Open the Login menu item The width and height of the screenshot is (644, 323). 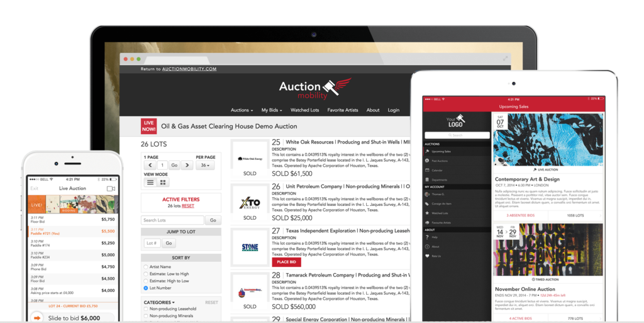click(393, 110)
